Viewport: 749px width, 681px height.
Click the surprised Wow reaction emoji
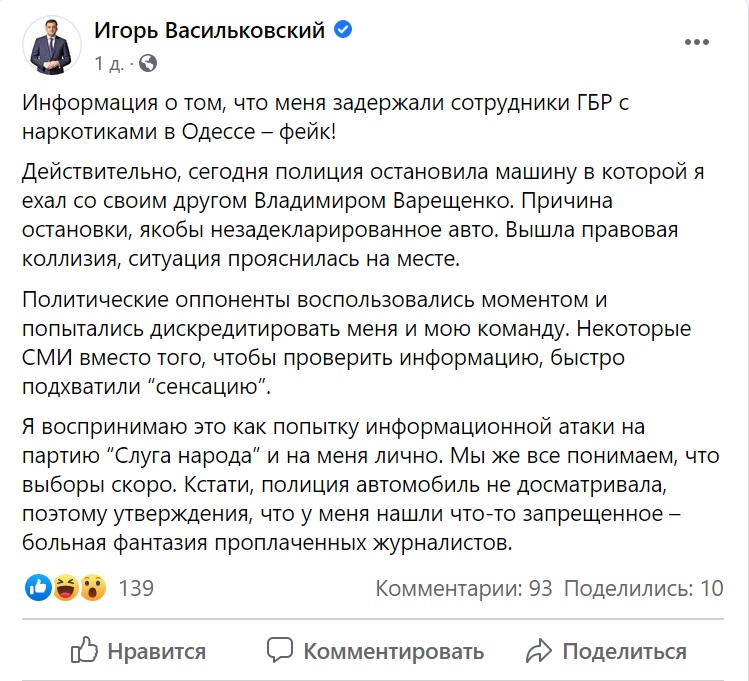point(92,587)
